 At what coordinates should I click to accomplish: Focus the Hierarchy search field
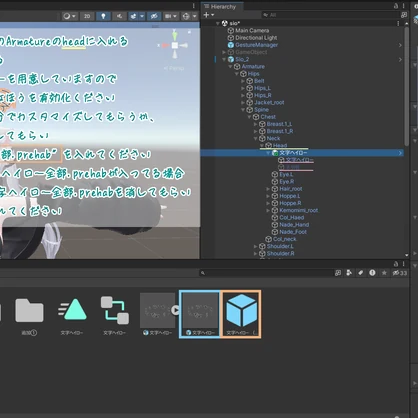(330, 15)
